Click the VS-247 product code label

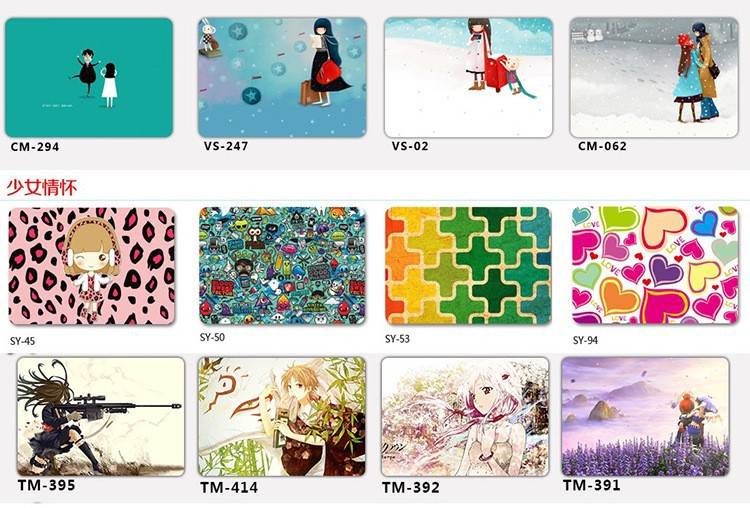coord(226,146)
